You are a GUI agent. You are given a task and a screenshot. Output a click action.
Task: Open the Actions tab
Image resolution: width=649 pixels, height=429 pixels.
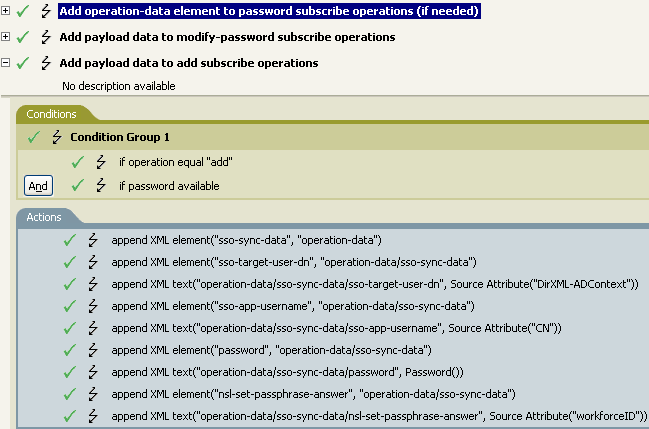pyautogui.click(x=44, y=217)
